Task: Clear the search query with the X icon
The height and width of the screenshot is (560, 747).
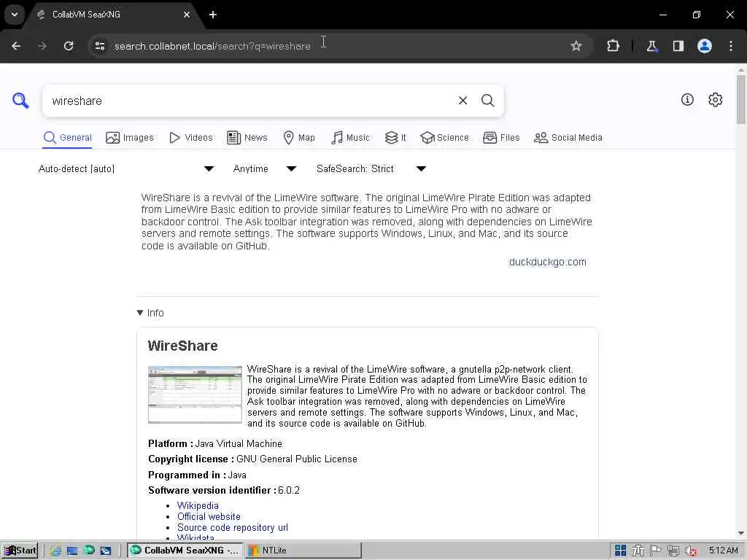Action: pyautogui.click(x=462, y=101)
